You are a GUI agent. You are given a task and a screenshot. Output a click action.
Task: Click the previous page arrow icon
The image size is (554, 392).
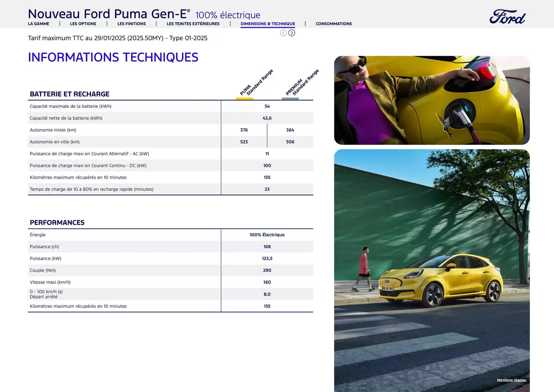coord(283,33)
